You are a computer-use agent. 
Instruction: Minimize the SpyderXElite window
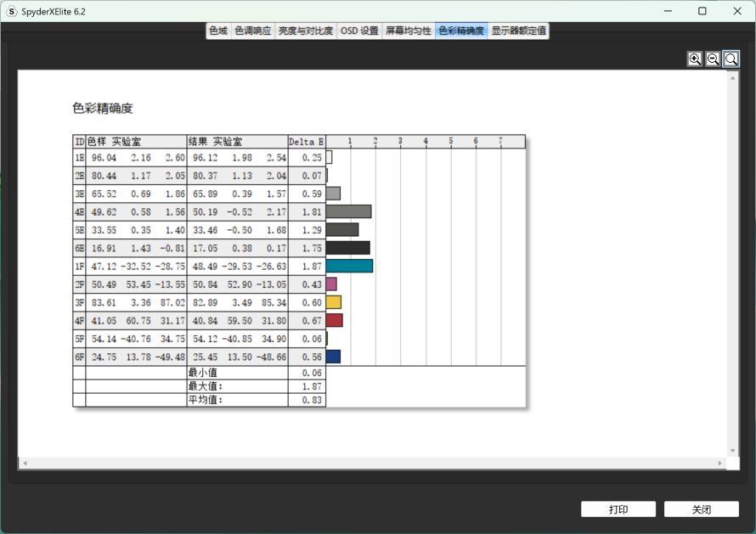coord(668,11)
